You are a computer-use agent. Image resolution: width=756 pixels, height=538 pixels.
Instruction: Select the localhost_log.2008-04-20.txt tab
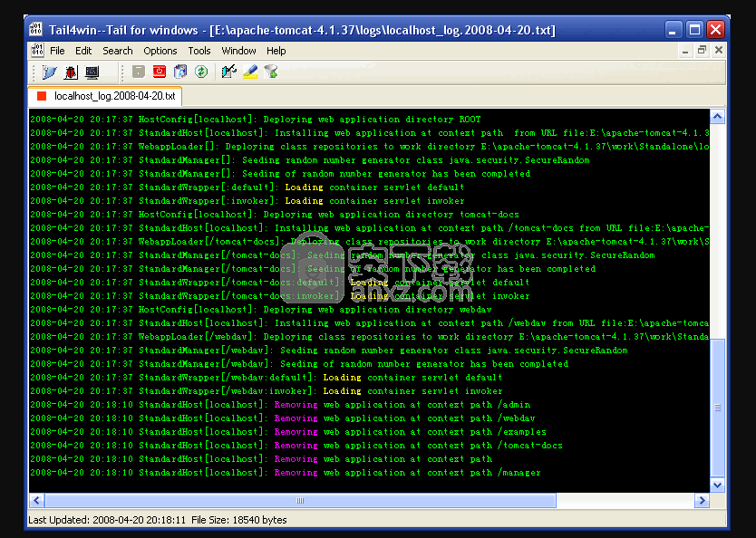[105, 96]
